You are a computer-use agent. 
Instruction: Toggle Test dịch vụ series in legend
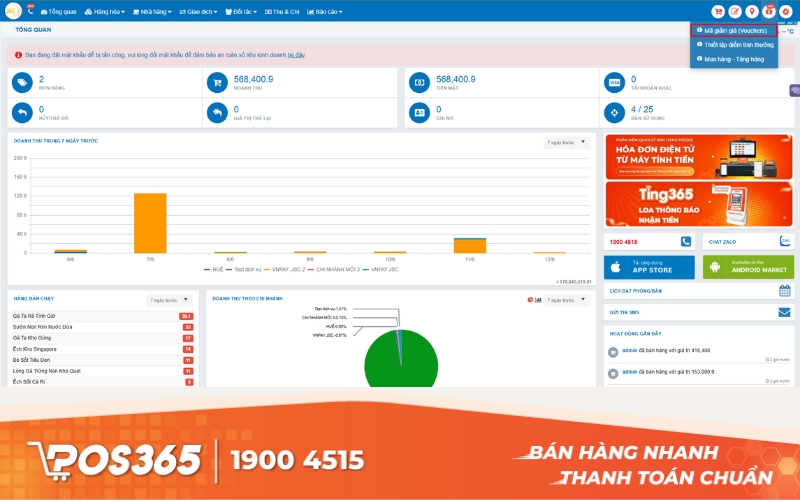point(243,269)
